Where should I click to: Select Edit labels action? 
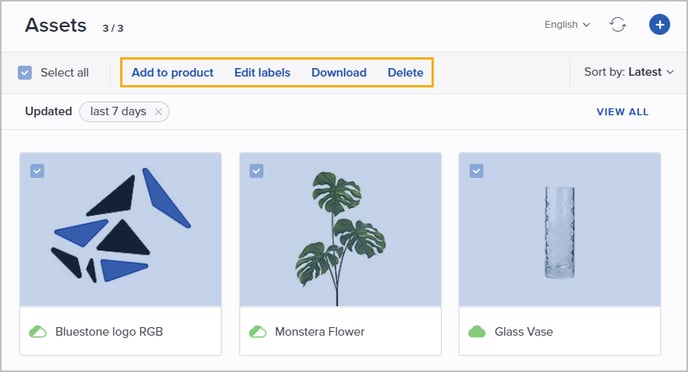[262, 72]
